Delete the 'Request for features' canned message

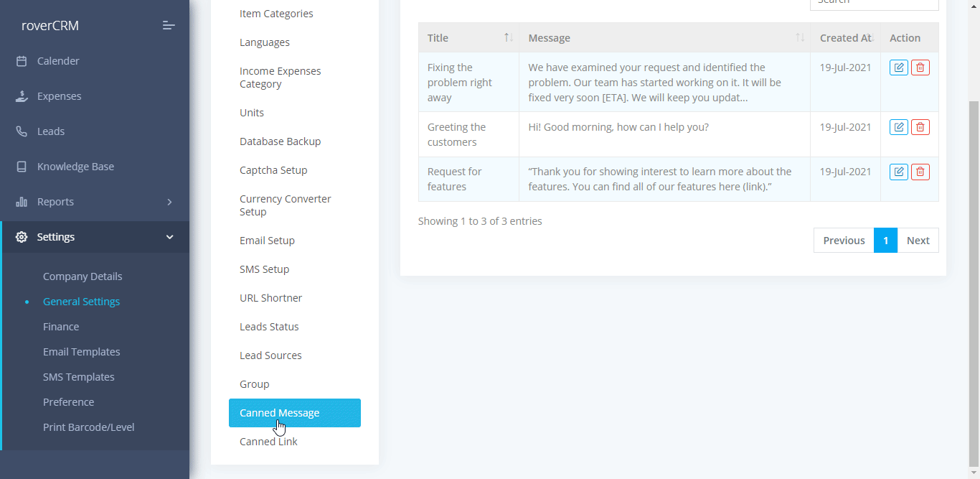click(920, 172)
